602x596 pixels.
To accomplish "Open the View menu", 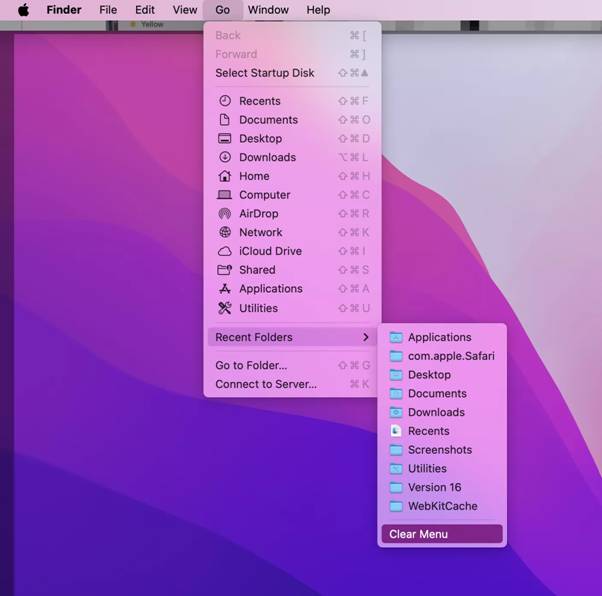I will click(x=185, y=10).
